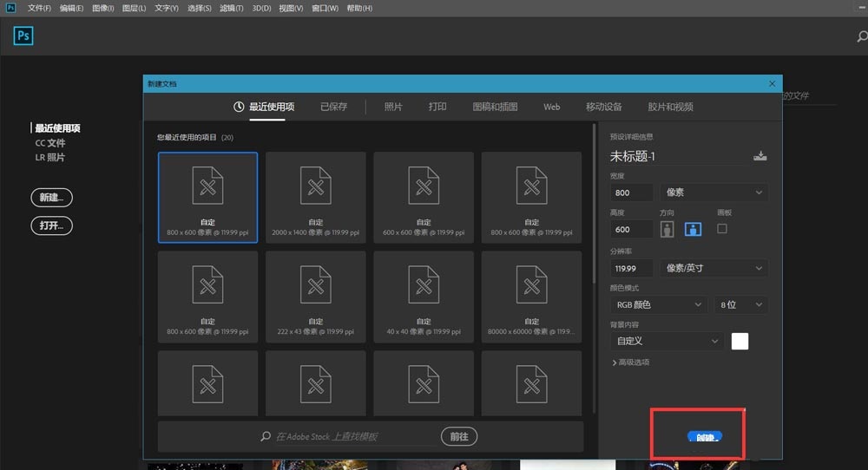Click the 前往 go button

tap(459, 436)
